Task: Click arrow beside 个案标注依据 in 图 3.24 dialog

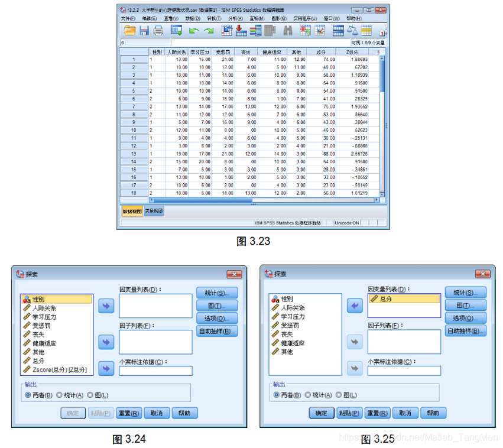Action: 106,368
